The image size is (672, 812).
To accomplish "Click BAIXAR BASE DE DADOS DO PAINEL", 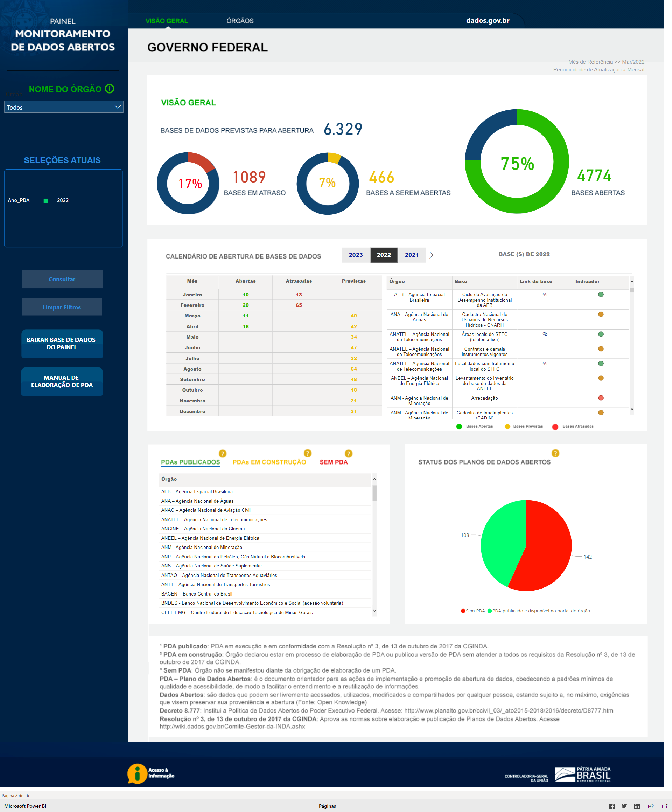I will click(62, 343).
